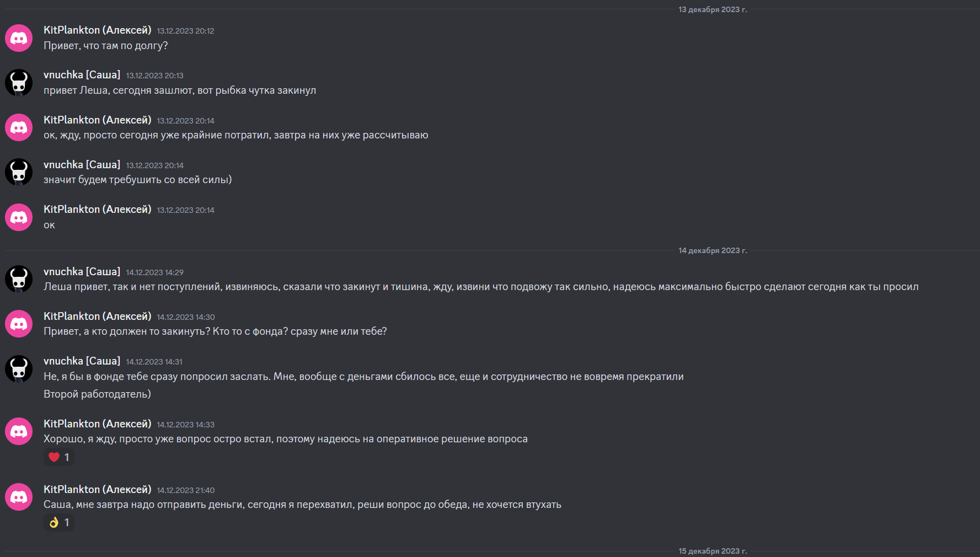This screenshot has height=557, width=980.
Task: Click username KitPlankton (Алексей) on the 14:33 message
Action: (98, 424)
